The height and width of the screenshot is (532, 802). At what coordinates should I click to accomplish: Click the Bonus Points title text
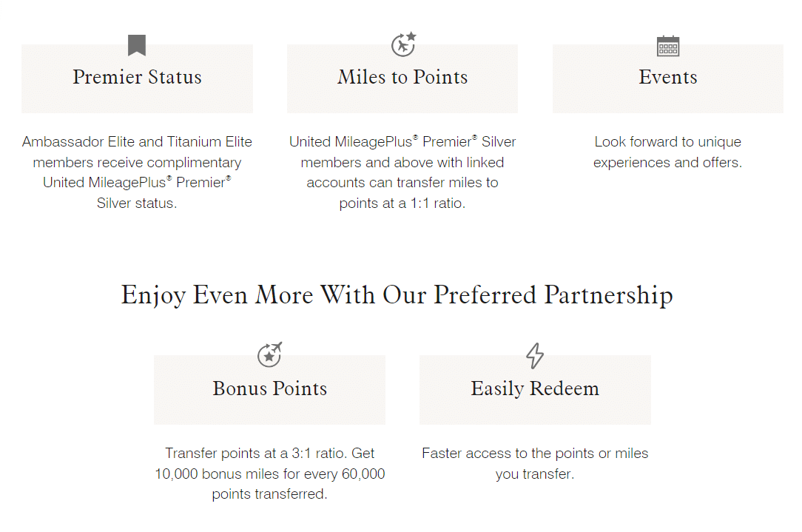tap(269, 389)
